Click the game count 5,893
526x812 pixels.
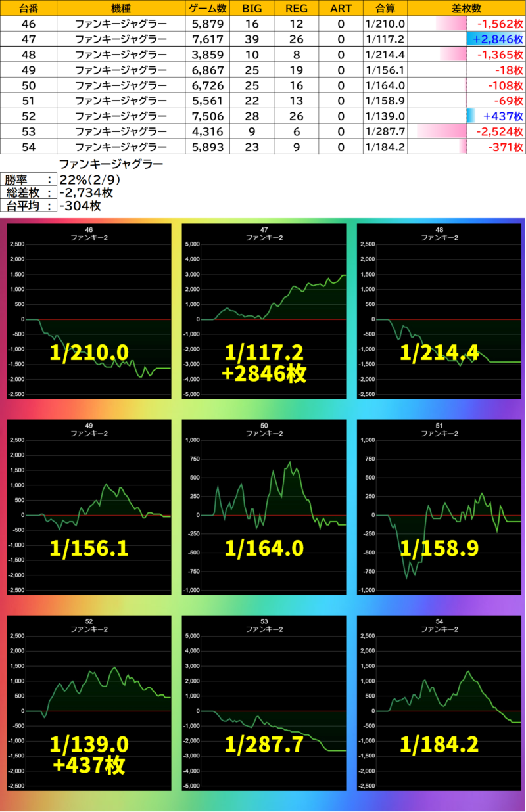[208, 147]
